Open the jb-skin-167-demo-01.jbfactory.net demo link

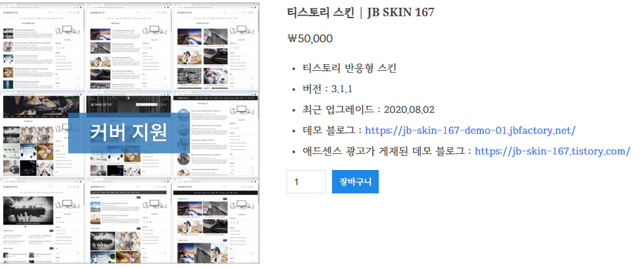point(470,130)
